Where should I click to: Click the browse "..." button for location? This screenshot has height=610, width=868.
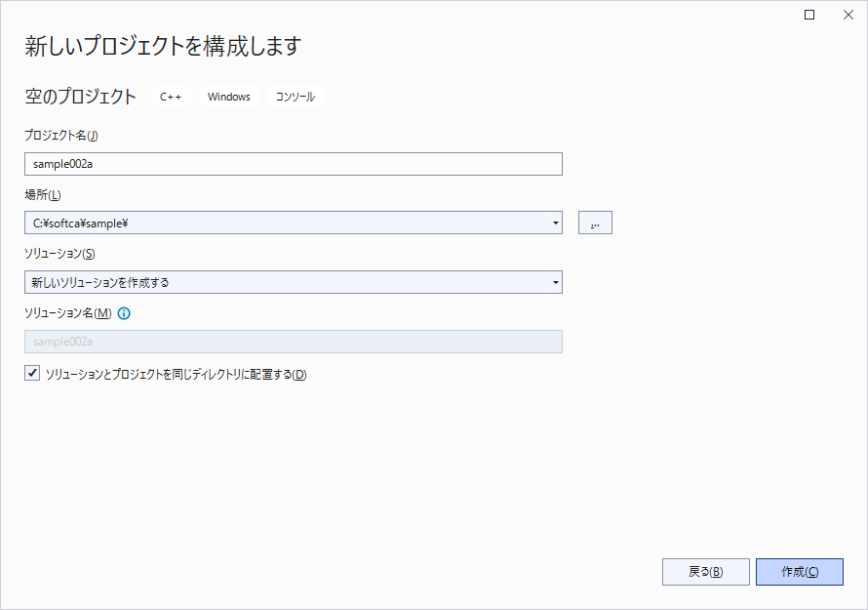pos(595,224)
